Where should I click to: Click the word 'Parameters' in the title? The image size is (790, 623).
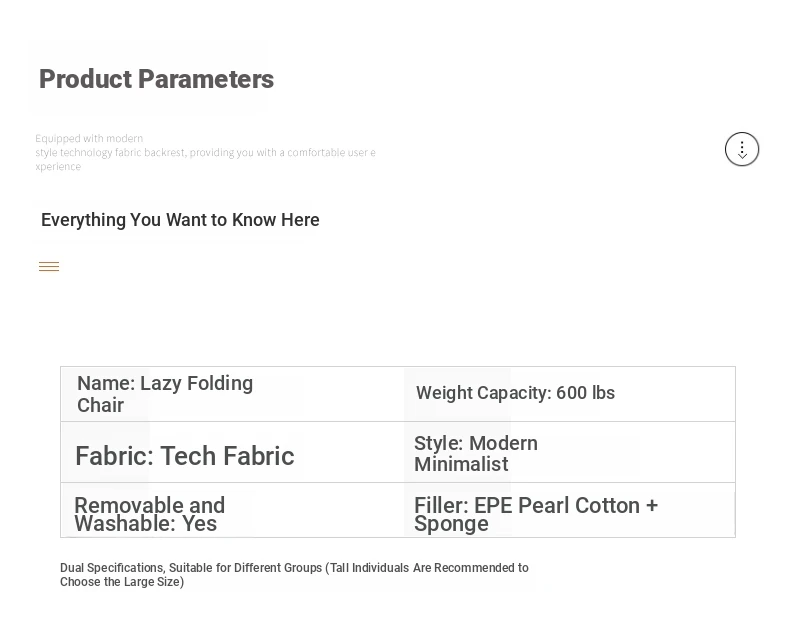pyautogui.click(x=206, y=79)
